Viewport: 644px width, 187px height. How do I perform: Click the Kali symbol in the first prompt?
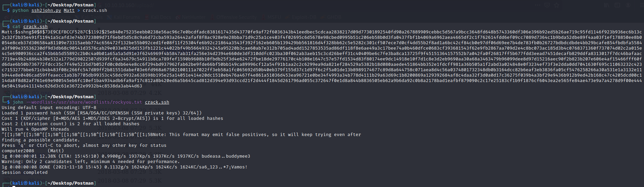click(x=25, y=5)
